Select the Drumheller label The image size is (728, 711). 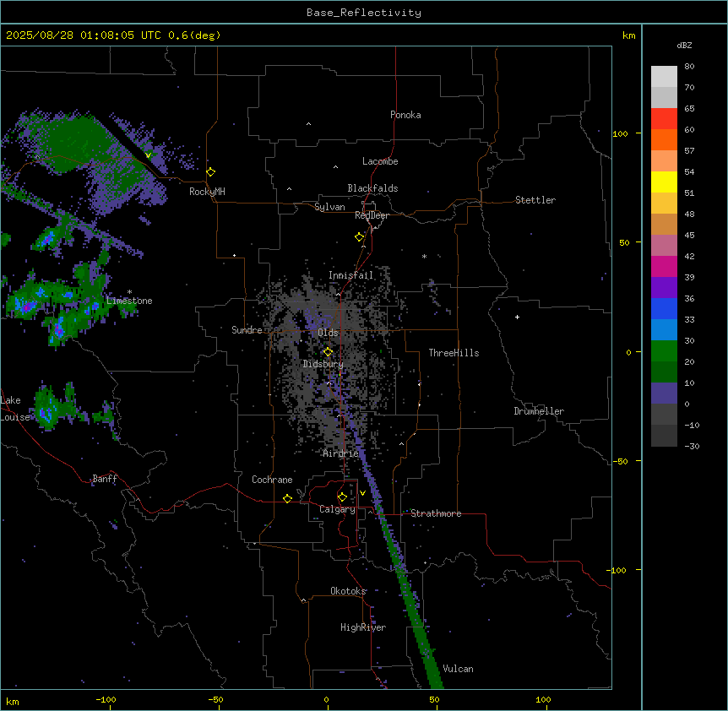coord(539,411)
